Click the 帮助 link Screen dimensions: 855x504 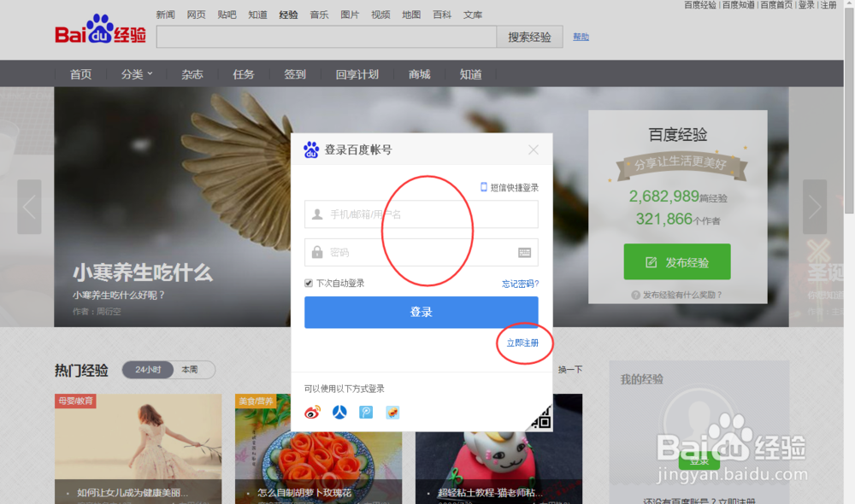click(x=581, y=37)
